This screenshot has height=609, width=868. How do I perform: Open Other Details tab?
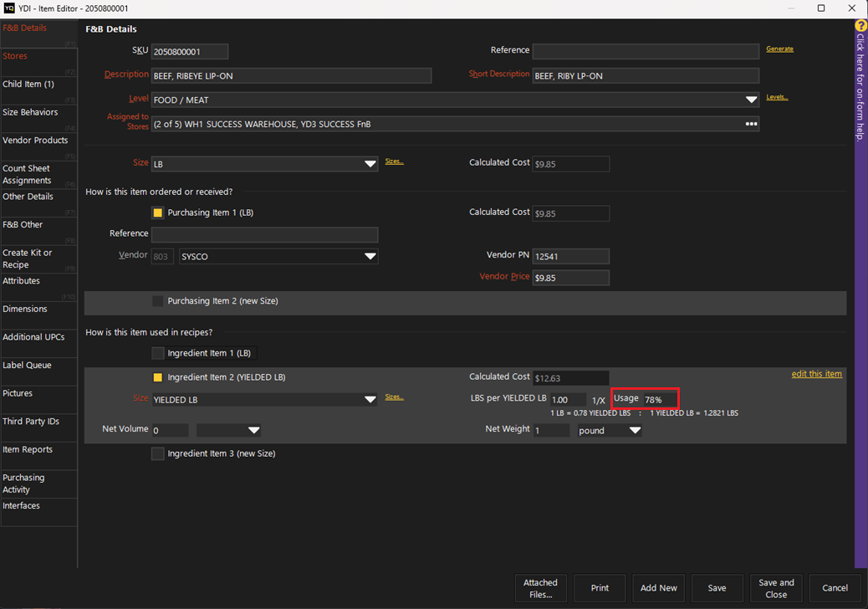[x=38, y=202]
